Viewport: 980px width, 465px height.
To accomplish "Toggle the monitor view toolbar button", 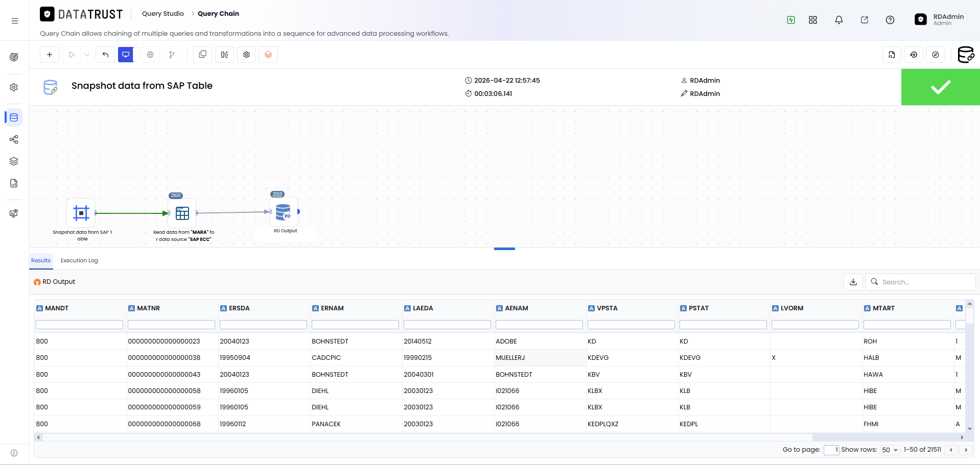I will pos(126,55).
